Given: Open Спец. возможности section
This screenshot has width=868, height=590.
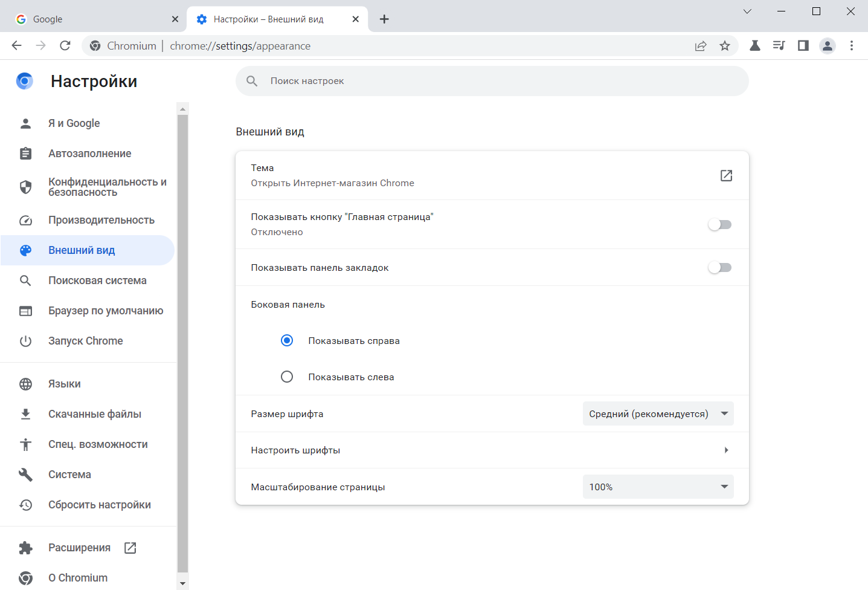Looking at the screenshot, I should (x=88, y=444).
